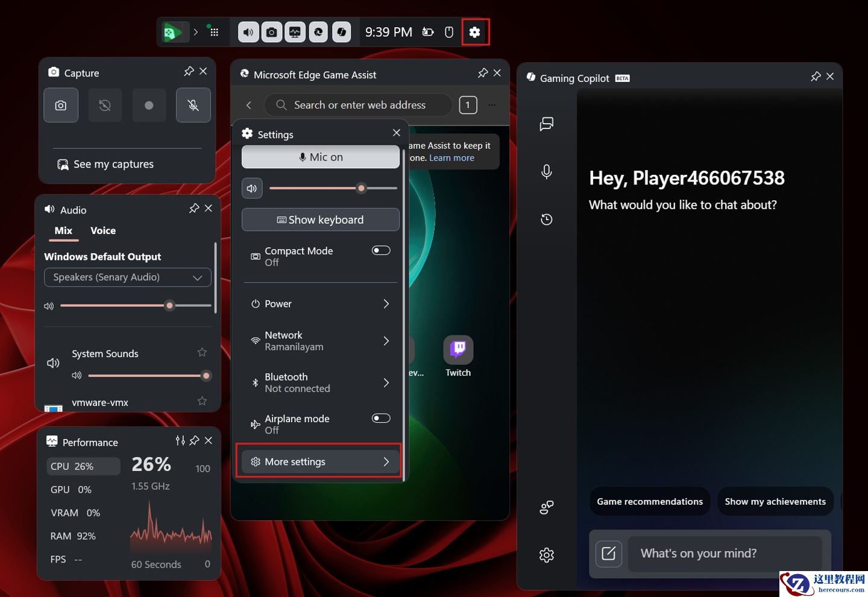Open tab count button in Edge Game Assist
The image size is (868, 597).
468,105
